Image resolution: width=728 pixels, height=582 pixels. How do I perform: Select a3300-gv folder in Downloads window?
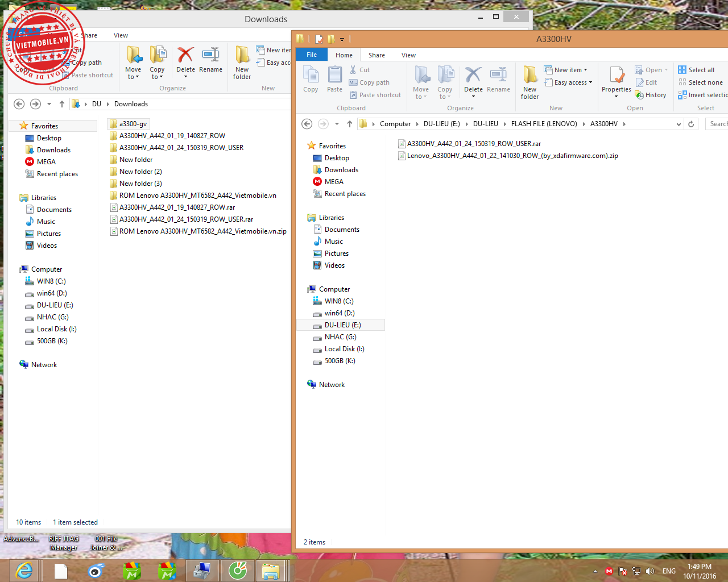pyautogui.click(x=129, y=124)
